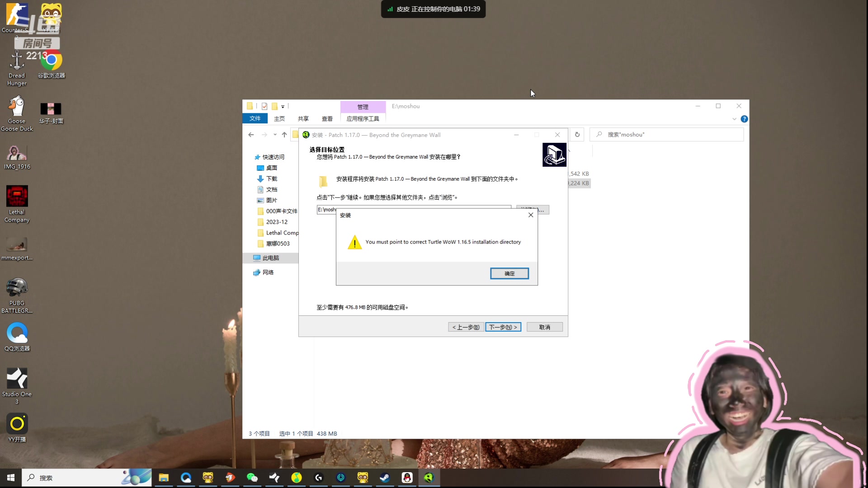The image size is (868, 488).
Task: Switch to the 主页 Home ribbon tab
Action: click(279, 118)
